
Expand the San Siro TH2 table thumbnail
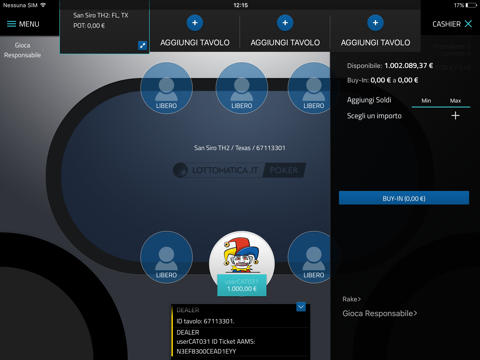click(142, 45)
